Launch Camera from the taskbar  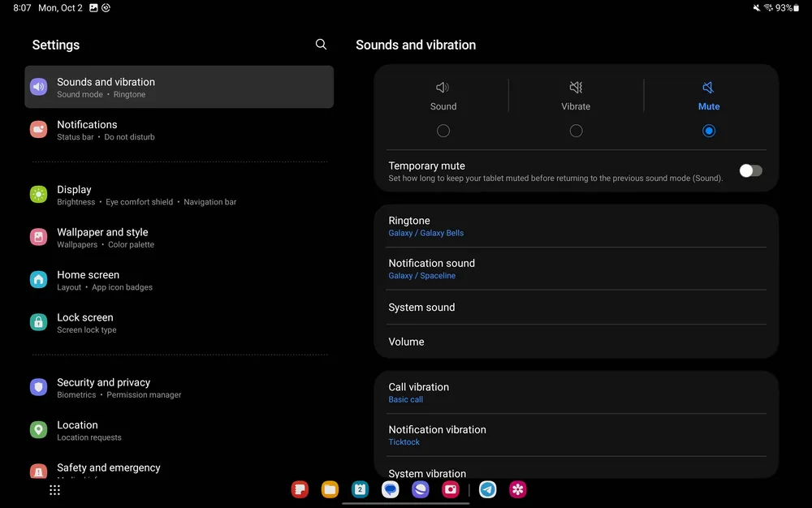(x=451, y=489)
